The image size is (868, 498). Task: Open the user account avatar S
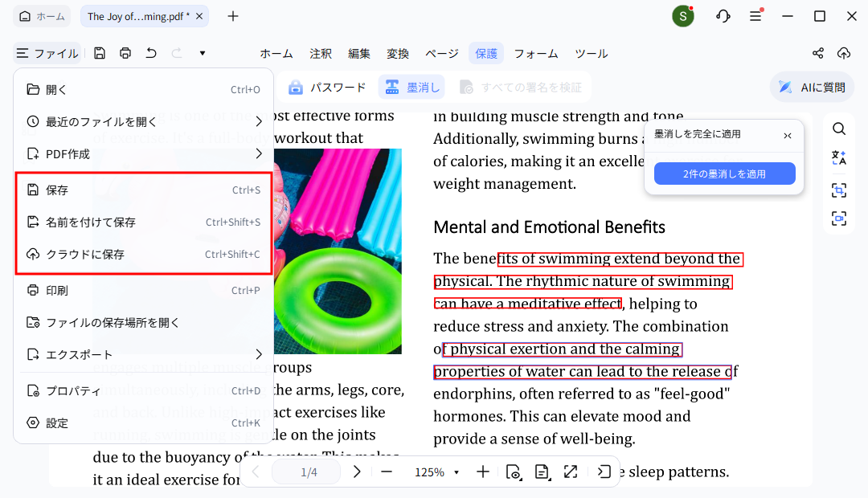pyautogui.click(x=683, y=16)
